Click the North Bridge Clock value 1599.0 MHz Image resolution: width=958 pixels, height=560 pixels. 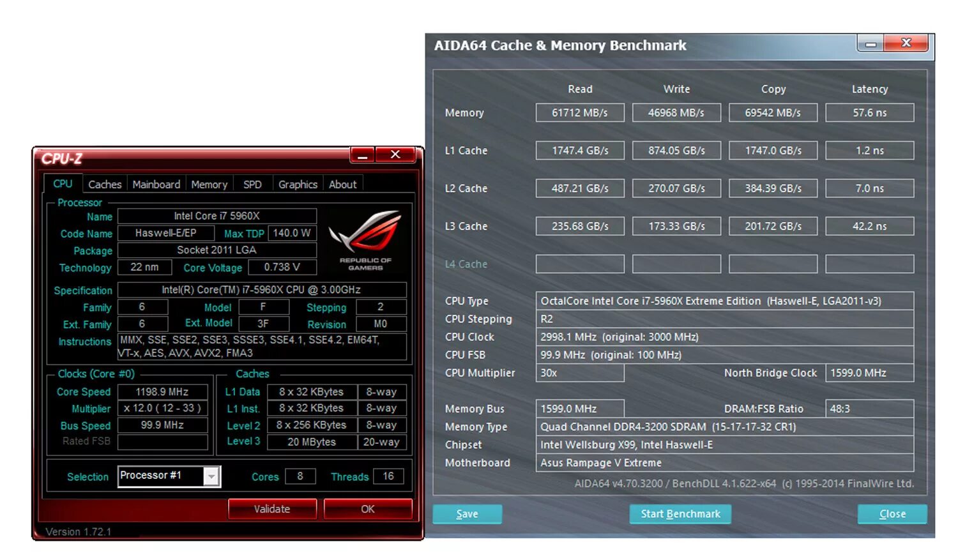coord(870,373)
